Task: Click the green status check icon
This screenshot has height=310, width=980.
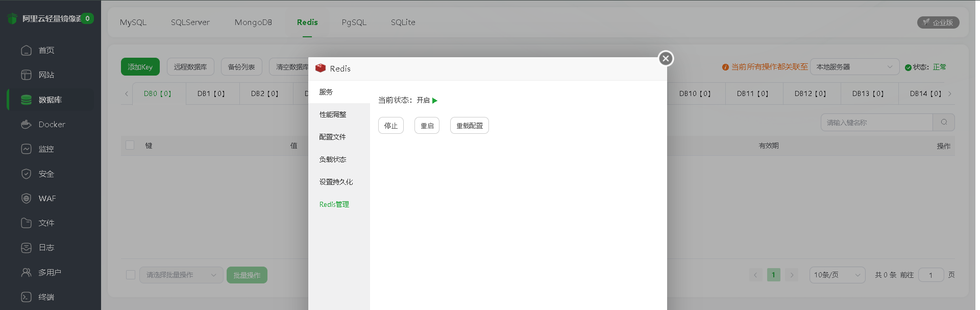Action: click(x=908, y=67)
